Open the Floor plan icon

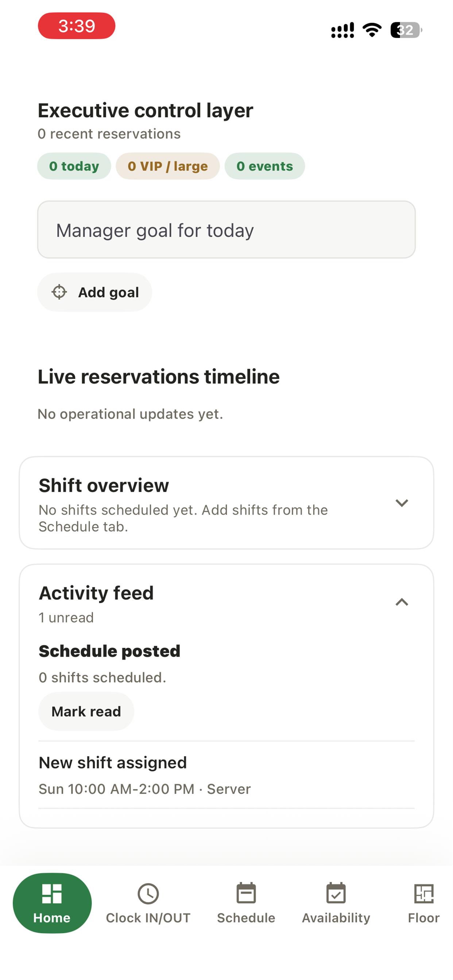[424, 893]
